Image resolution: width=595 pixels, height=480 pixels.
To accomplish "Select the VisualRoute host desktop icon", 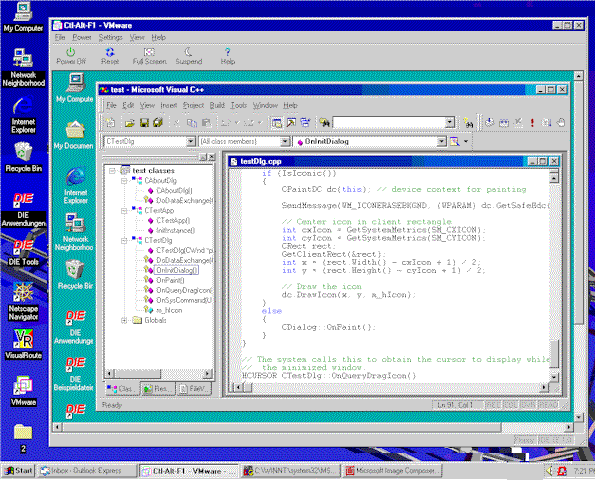I will tap(23, 344).
